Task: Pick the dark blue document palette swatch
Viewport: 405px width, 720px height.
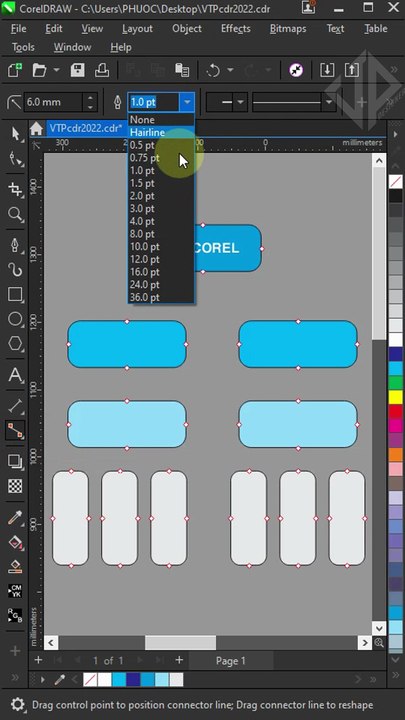Action: tap(134, 680)
